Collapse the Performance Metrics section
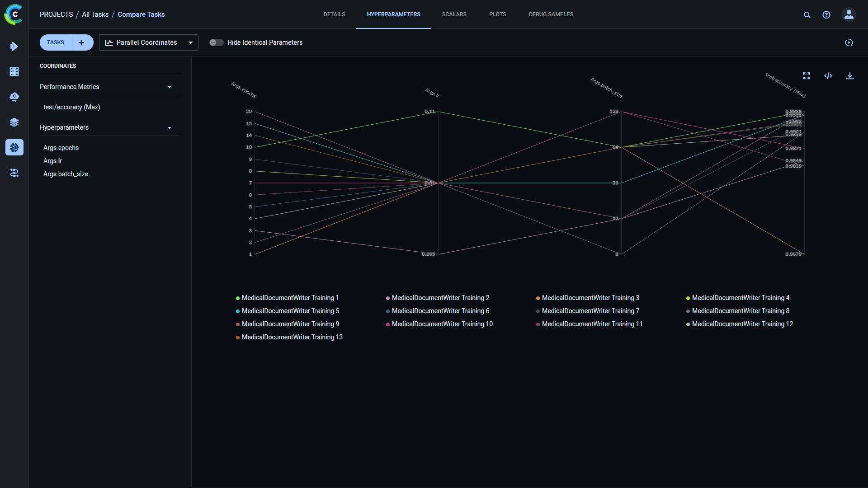 tap(170, 87)
